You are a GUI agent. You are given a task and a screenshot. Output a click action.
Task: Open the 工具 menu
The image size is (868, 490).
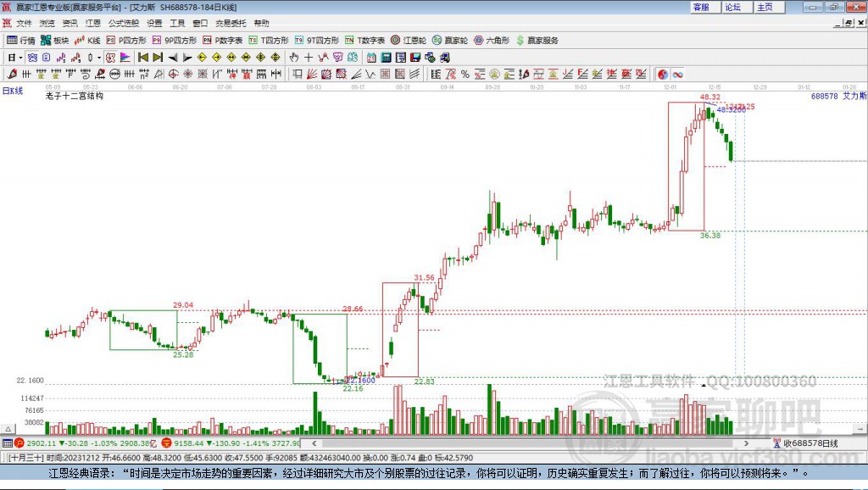pyautogui.click(x=177, y=23)
